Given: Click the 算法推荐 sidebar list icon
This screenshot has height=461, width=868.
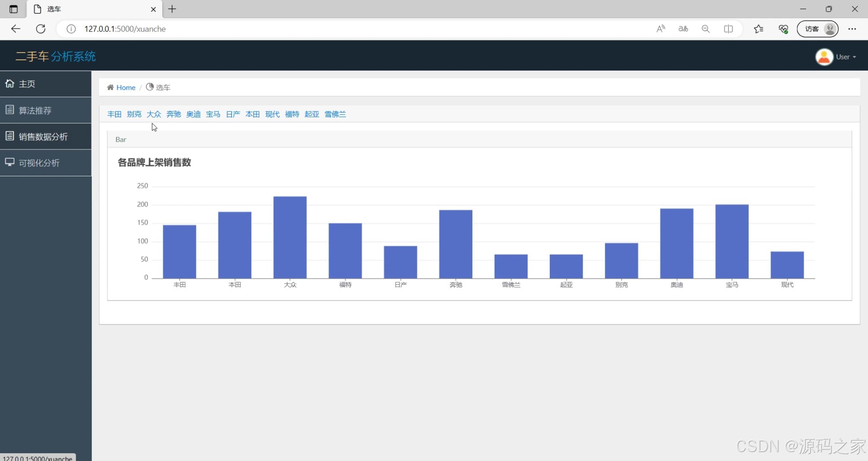Looking at the screenshot, I should [9, 110].
